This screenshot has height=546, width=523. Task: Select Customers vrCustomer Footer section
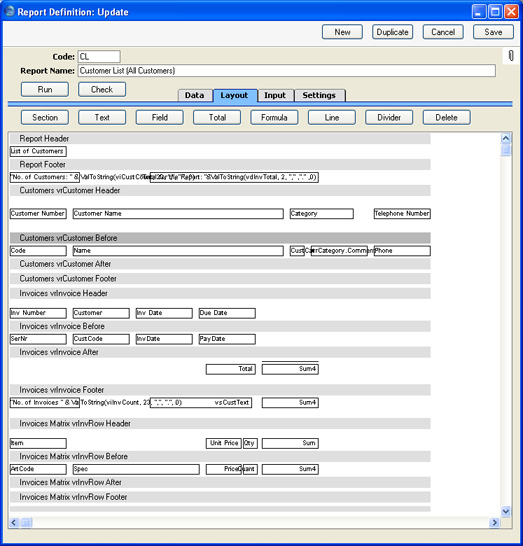[220, 279]
